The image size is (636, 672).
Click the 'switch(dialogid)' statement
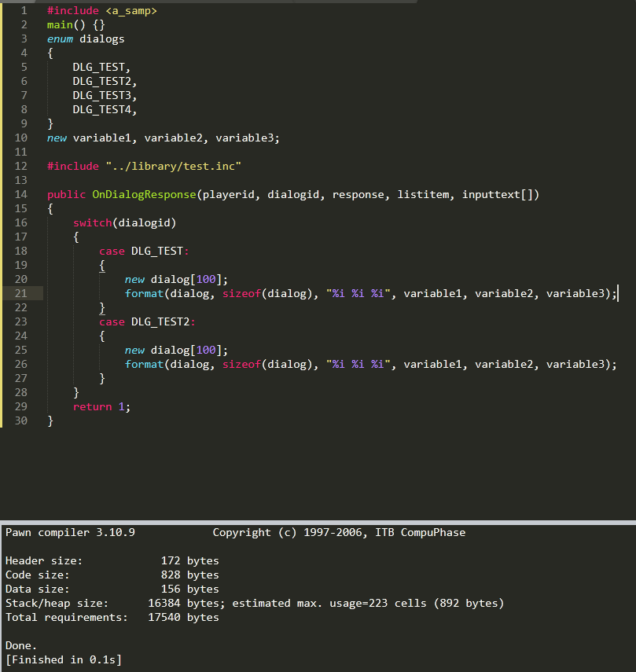tap(124, 223)
